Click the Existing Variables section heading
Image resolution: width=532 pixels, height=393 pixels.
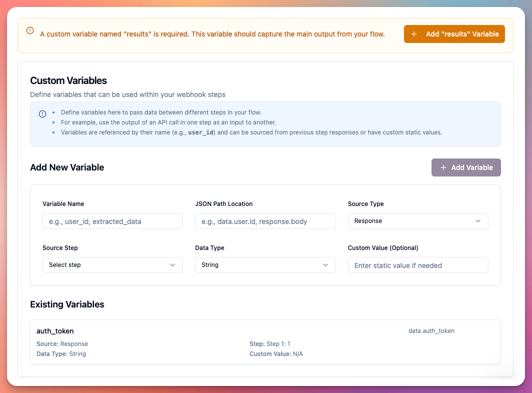point(67,304)
